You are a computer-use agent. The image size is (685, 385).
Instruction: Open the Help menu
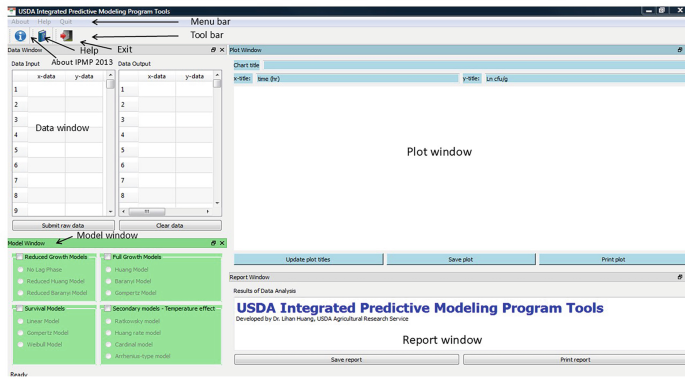click(44, 21)
